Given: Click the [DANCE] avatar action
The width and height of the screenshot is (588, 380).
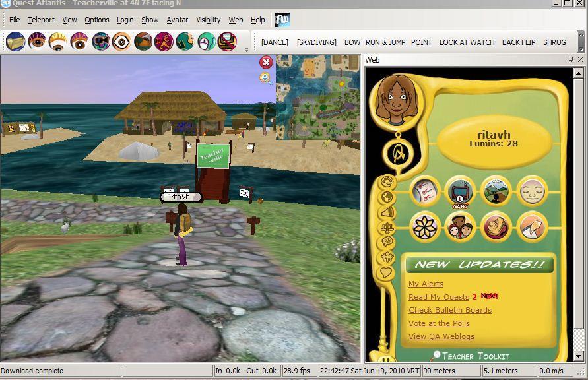Looking at the screenshot, I should pyautogui.click(x=275, y=42).
